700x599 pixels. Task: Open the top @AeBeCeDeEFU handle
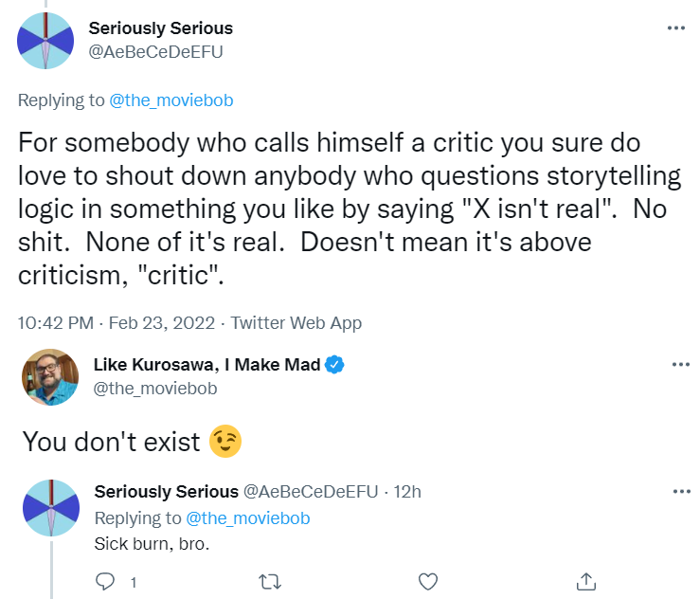[155, 52]
